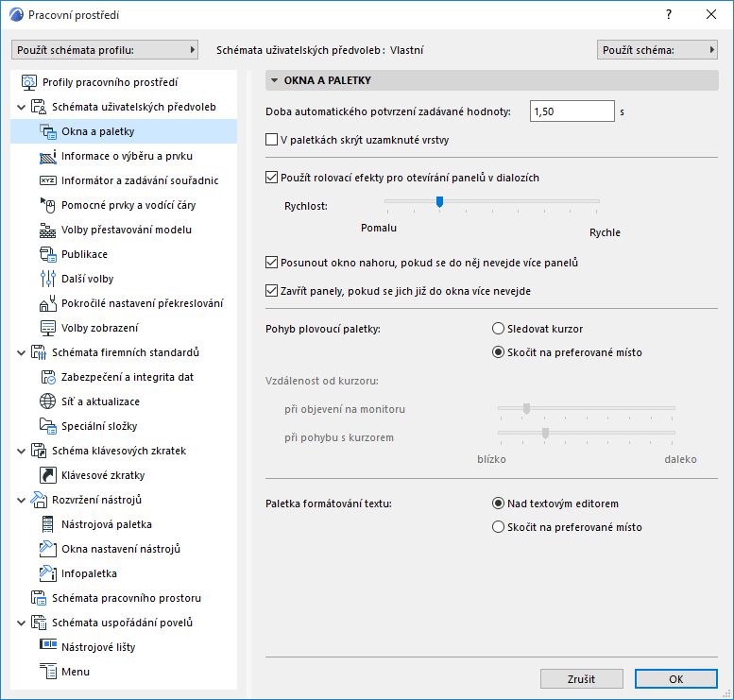Collapse Schémata firemních standardů tree chevron
Viewport: 734px width, 700px height.
[x=21, y=353]
